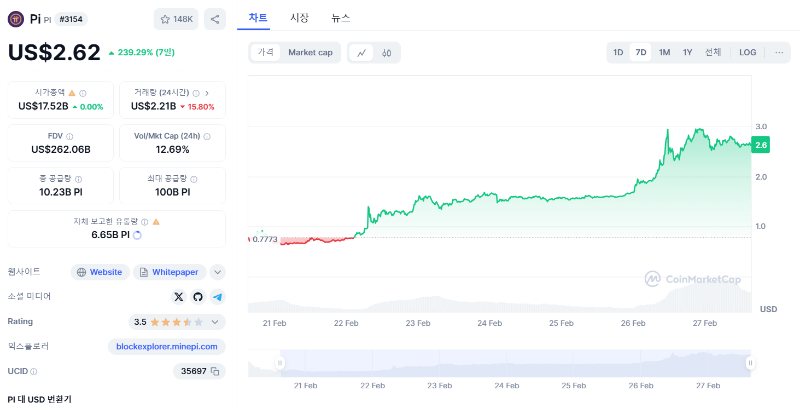The width and height of the screenshot is (800, 408).
Task: Click right handle of range slider
Action: click(751, 363)
